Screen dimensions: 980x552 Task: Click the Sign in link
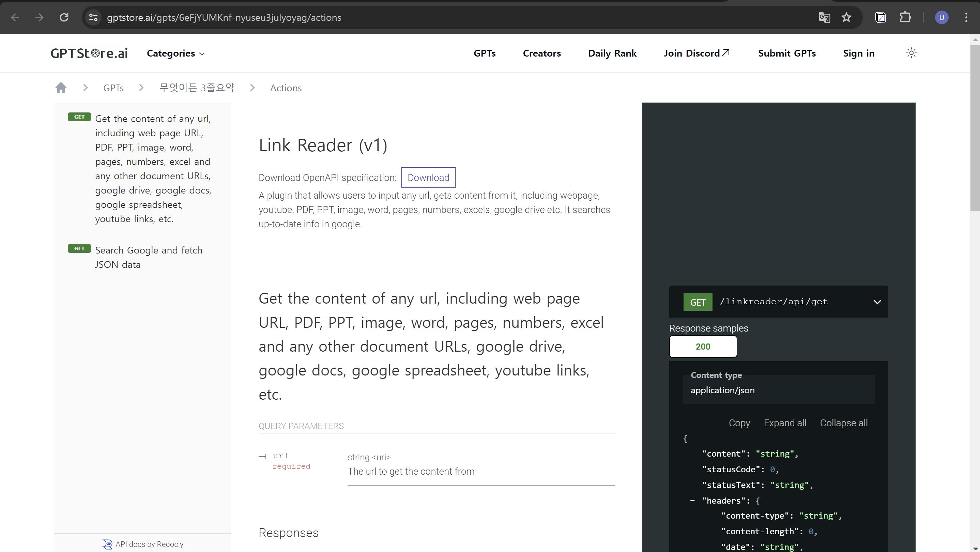(858, 53)
